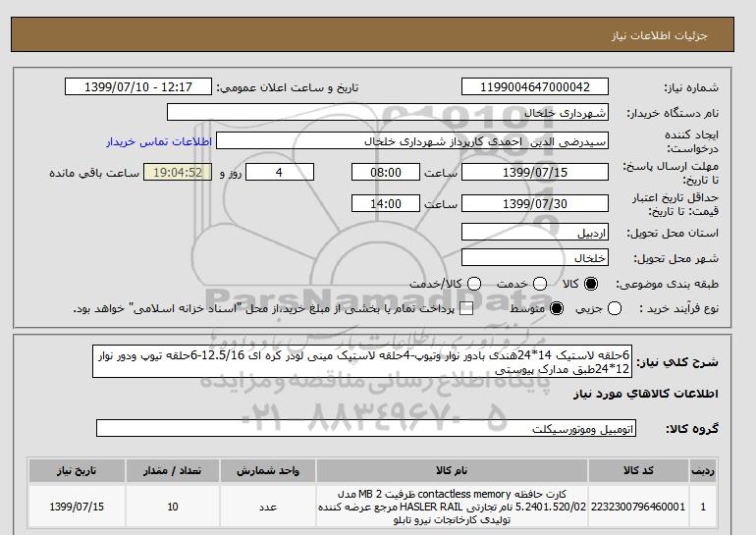
Task: Click the تاریخ نیاز column header
Action: [77, 470]
